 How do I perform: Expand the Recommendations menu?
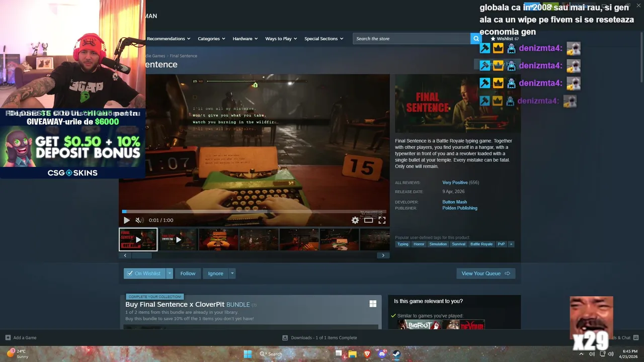tap(169, 39)
